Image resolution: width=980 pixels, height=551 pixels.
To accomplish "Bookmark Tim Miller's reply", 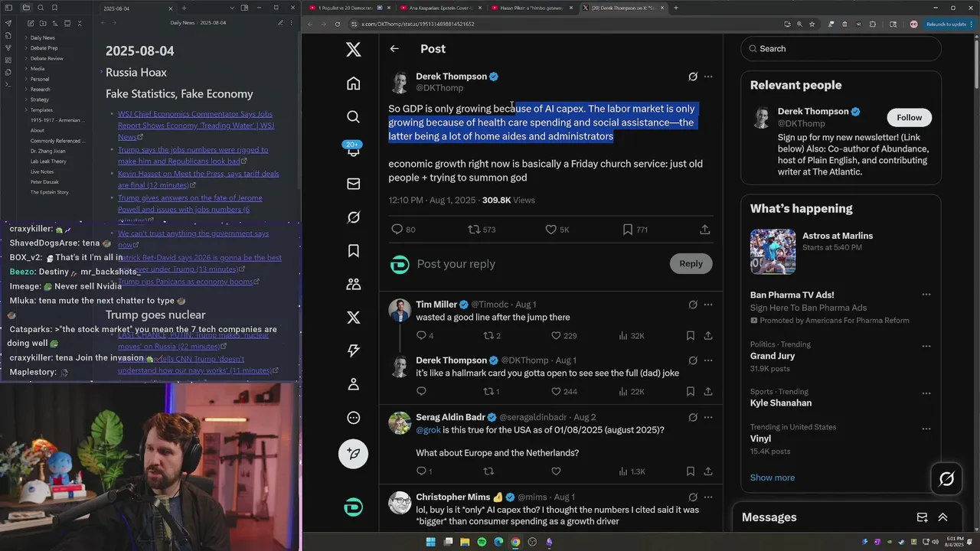I will tap(691, 335).
